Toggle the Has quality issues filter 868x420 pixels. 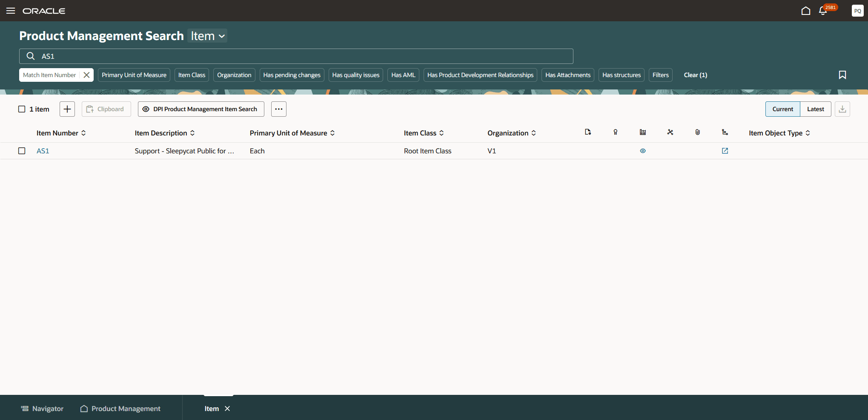pyautogui.click(x=356, y=75)
